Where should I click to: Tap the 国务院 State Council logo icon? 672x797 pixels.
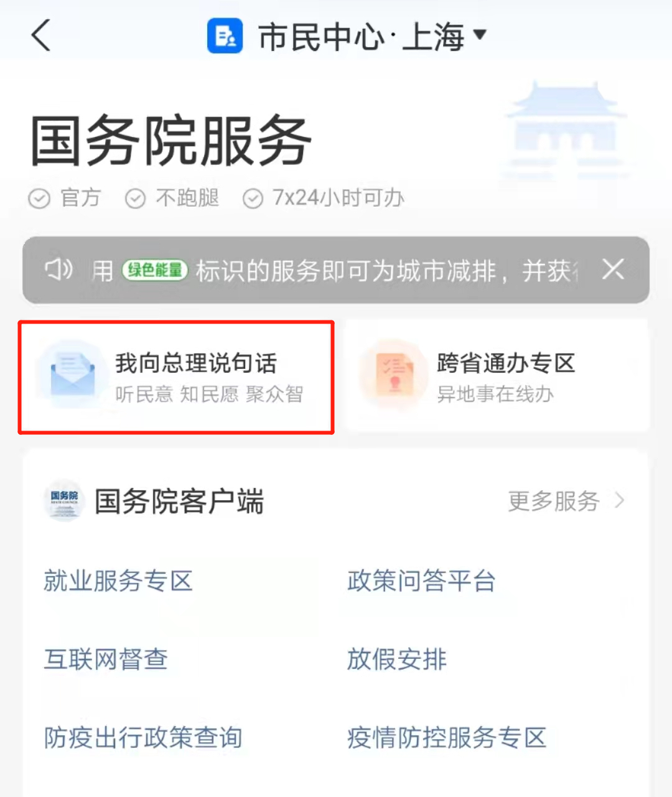[x=65, y=501]
